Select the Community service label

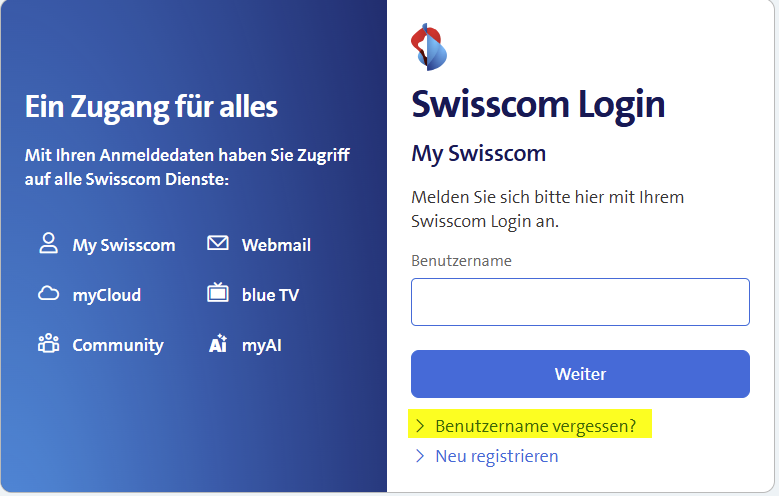pos(118,345)
